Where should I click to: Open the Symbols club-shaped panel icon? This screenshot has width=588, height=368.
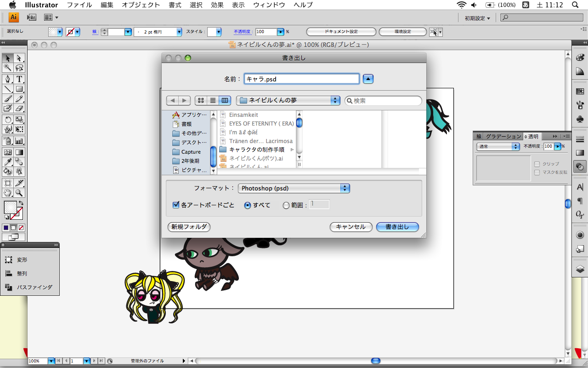[x=580, y=119]
